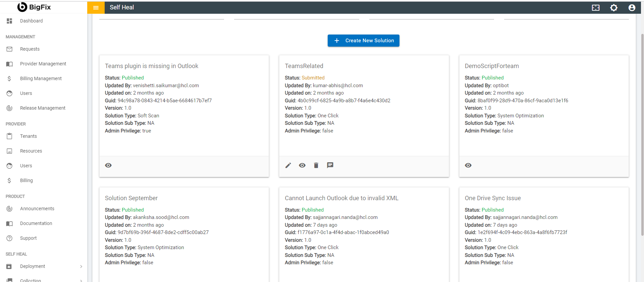This screenshot has width=644, height=282.
Task: View the DemoScriptForteam solution
Action: coord(468,165)
